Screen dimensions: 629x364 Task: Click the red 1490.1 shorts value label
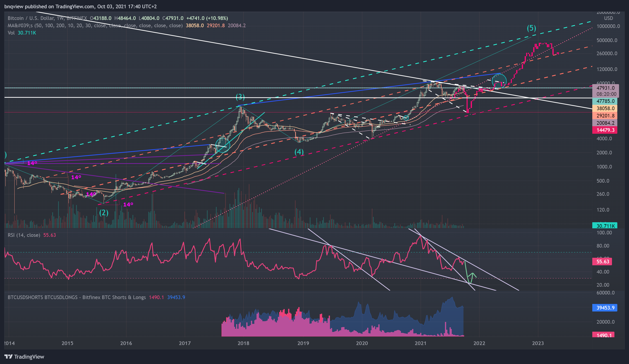pyautogui.click(x=603, y=335)
